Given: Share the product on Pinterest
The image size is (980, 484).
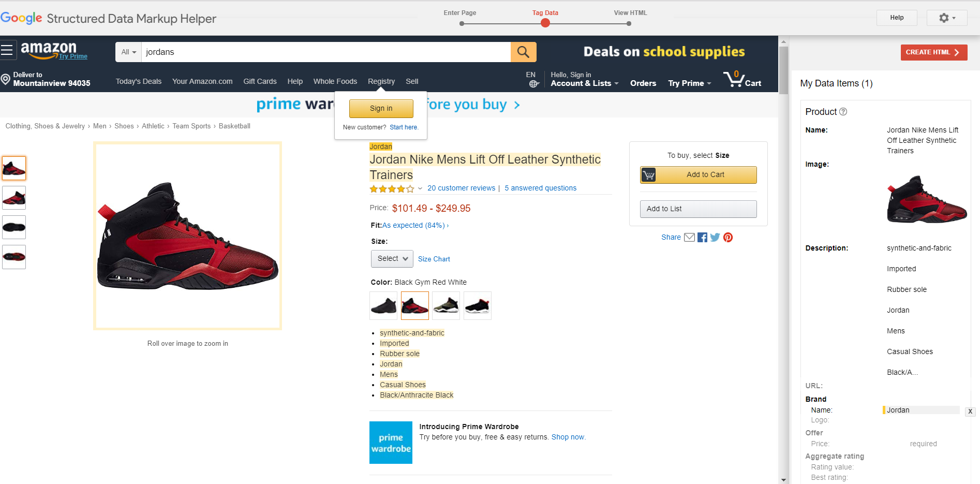Looking at the screenshot, I should pos(728,238).
